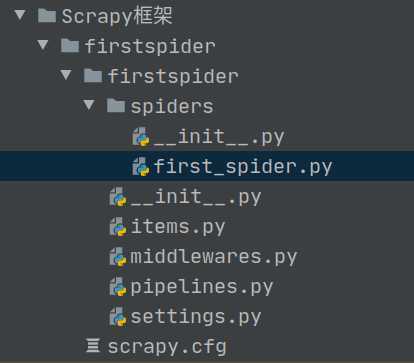Open the middlewares.py file
Viewport: 414px width, 363px height.
213,257
